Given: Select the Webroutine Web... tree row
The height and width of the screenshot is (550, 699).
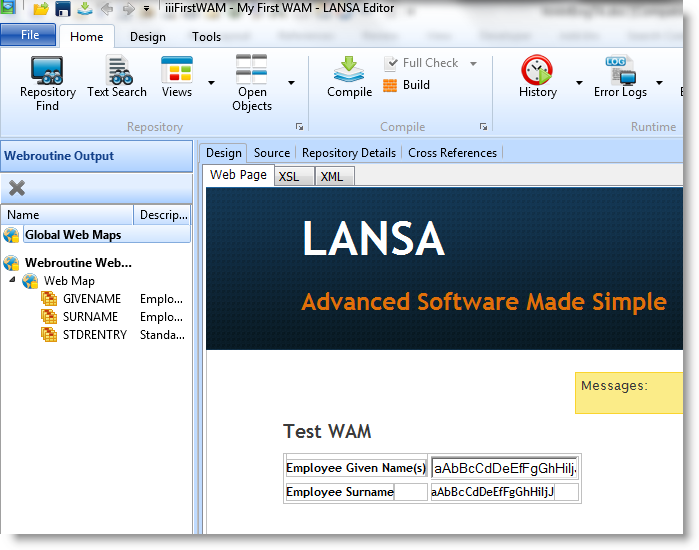Looking at the screenshot, I should click(x=78, y=263).
